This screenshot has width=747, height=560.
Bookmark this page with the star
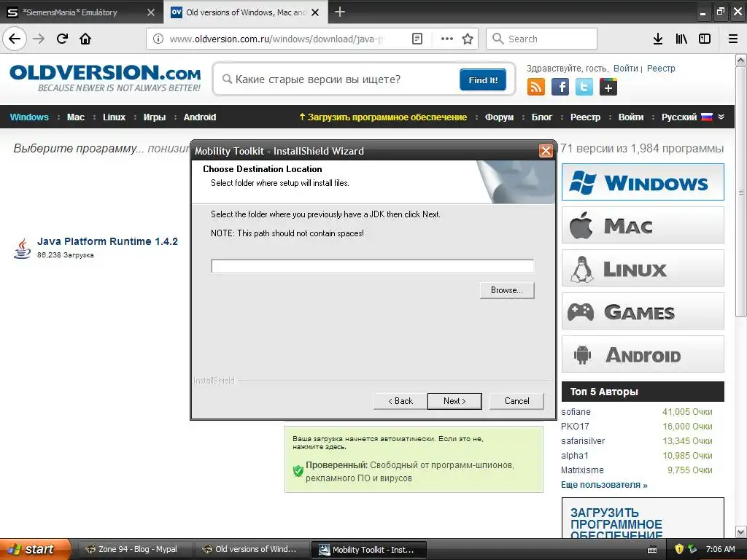[468, 39]
